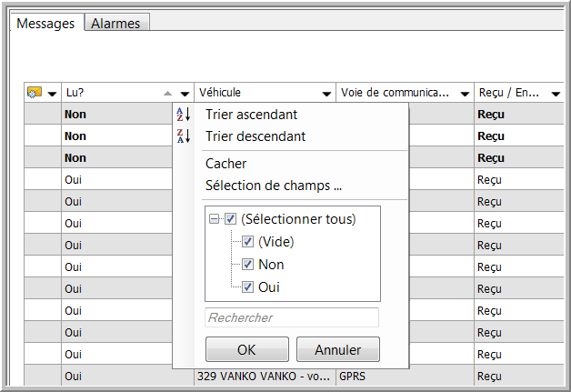Uncheck the (Vide) filter checkbox

coord(247,242)
